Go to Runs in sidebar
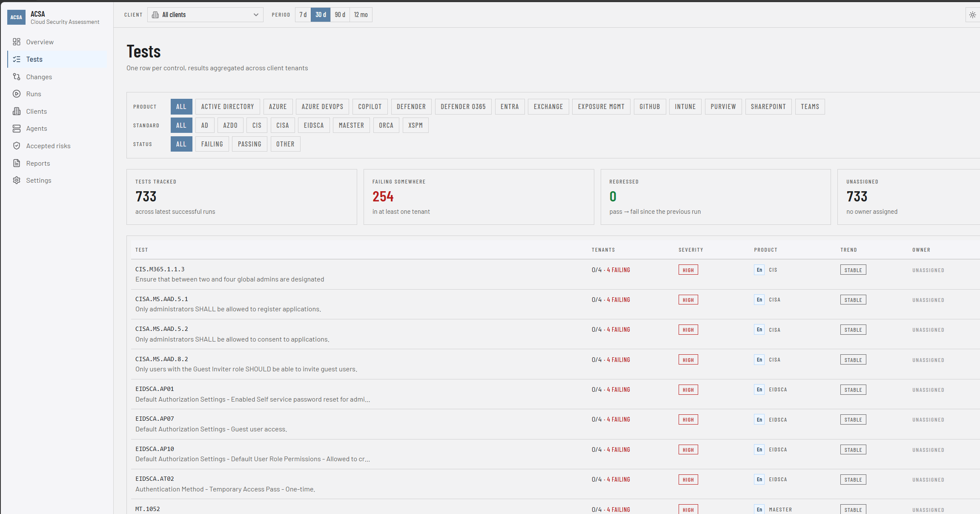 click(57, 94)
